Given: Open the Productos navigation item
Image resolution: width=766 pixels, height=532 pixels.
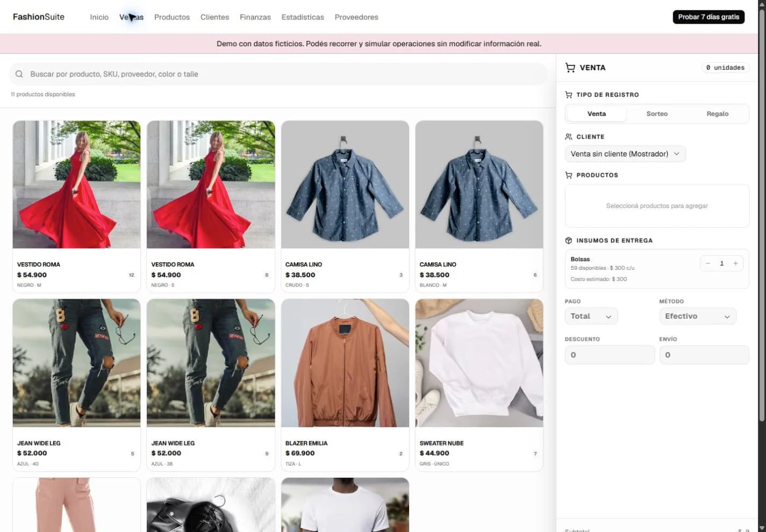Looking at the screenshot, I should point(172,17).
